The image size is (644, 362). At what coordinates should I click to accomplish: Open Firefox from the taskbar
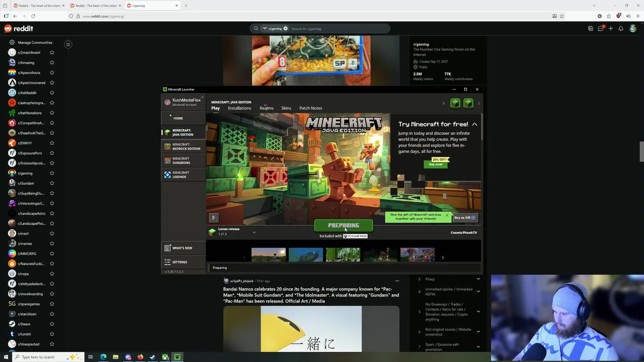[x=140, y=357]
